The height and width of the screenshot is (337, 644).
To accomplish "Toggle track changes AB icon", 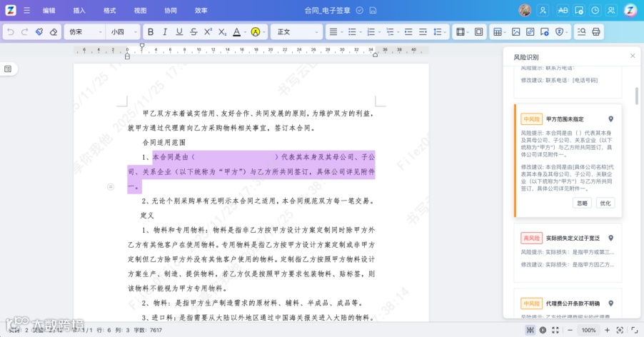I will pos(563,10).
